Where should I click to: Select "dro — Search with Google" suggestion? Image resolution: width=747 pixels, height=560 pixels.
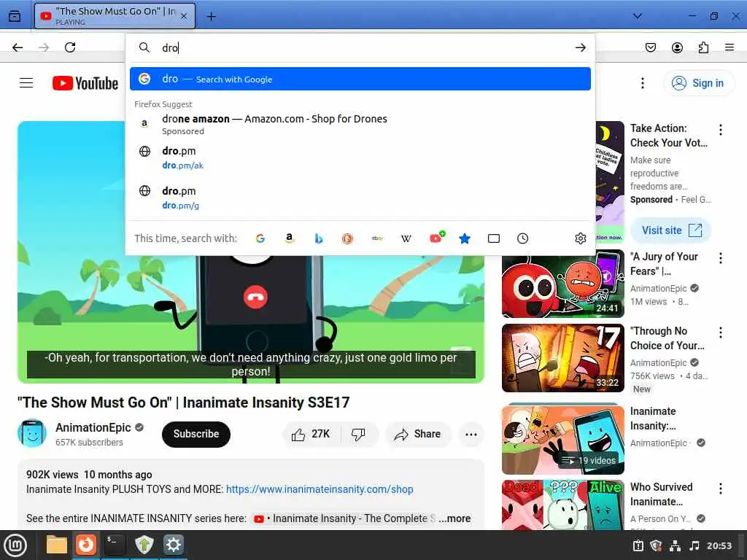click(360, 79)
